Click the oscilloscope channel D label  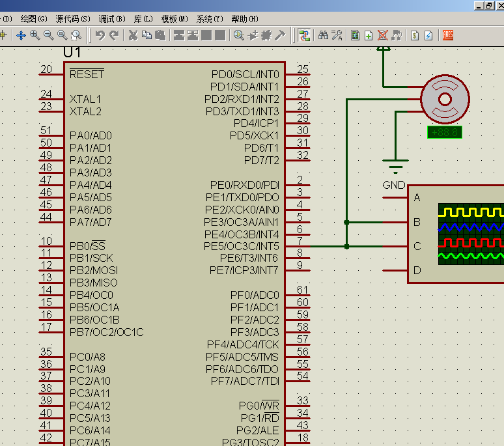pyautogui.click(x=417, y=271)
